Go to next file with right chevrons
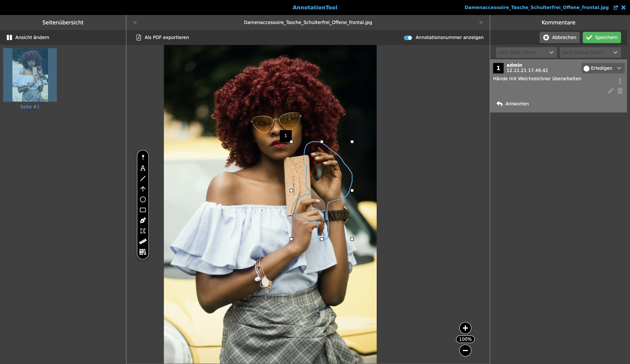Viewport: 630px width, 364px height. click(481, 22)
